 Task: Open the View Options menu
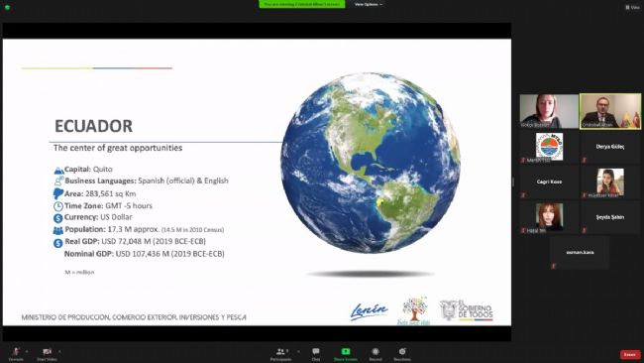[369, 4]
